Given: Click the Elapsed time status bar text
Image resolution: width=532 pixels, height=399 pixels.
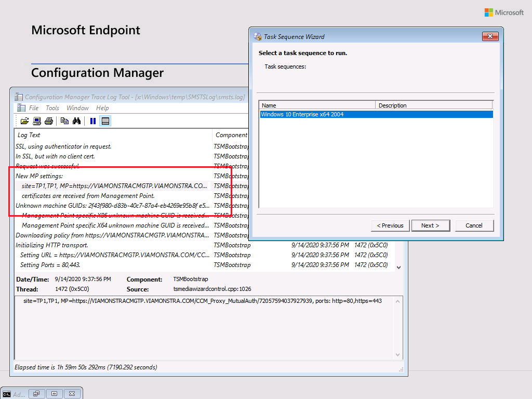Looking at the screenshot, I should point(86,367).
